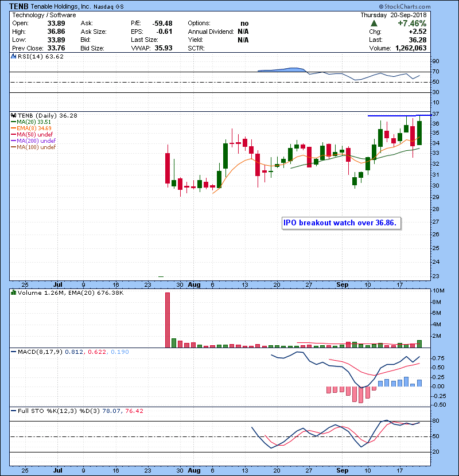Click the Annual Dividend N/A value
The image size is (459, 476).
(243, 32)
